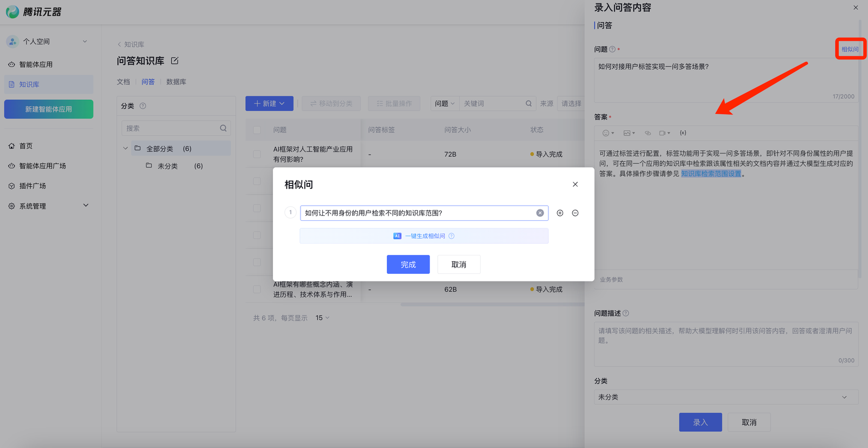Open the 分类 dropdown showing 未分类
Viewport: 868px width, 448px height.
coord(725,397)
